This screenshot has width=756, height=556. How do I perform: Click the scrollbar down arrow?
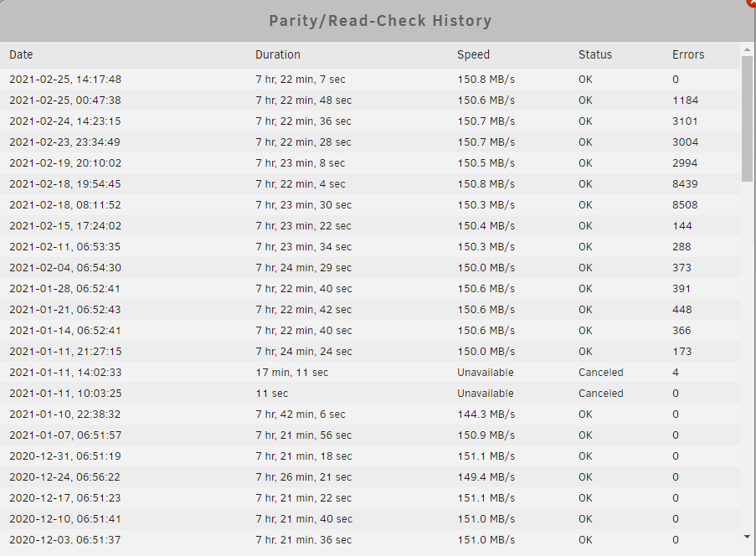pos(747,537)
